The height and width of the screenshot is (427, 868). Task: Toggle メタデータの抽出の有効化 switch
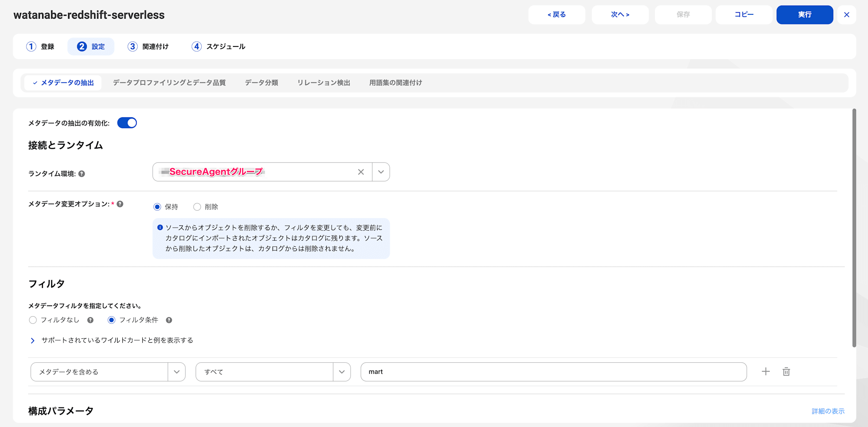[x=127, y=123]
